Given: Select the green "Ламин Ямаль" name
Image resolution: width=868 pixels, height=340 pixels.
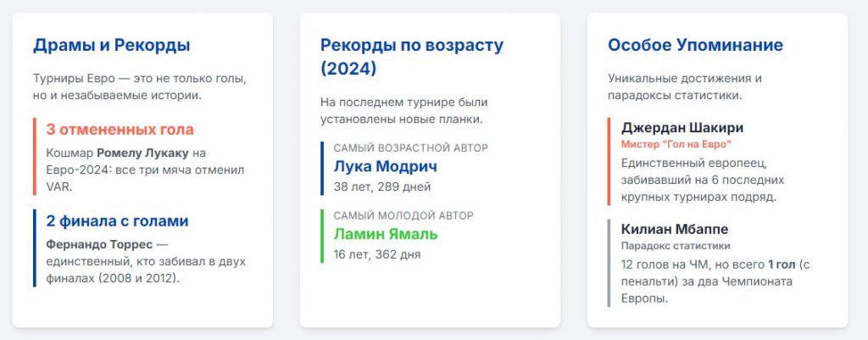Looking at the screenshot, I should (386, 234).
